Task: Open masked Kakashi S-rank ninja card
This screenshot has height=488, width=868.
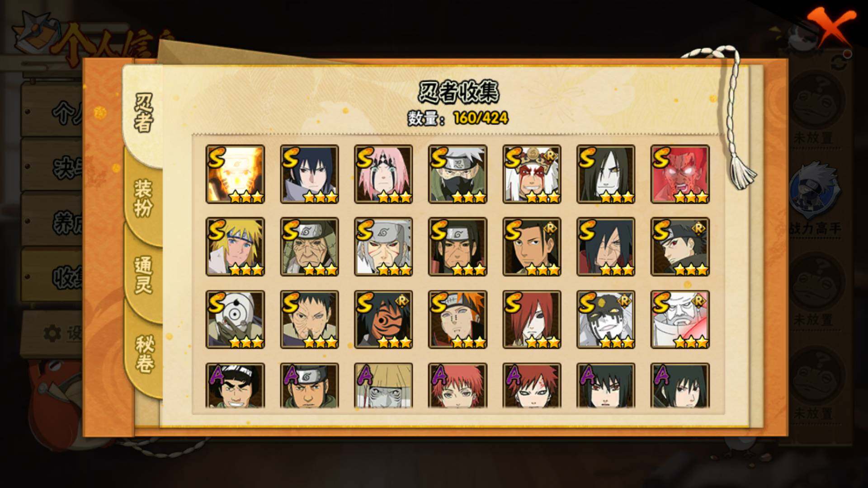Action: point(458,174)
